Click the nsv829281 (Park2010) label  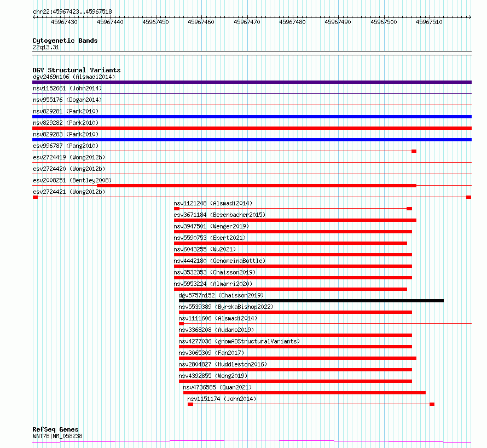[x=66, y=111]
